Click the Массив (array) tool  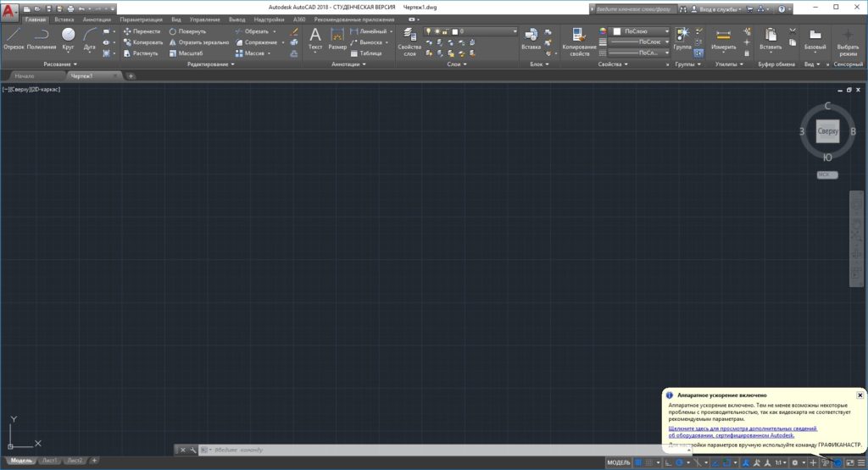[x=250, y=53]
